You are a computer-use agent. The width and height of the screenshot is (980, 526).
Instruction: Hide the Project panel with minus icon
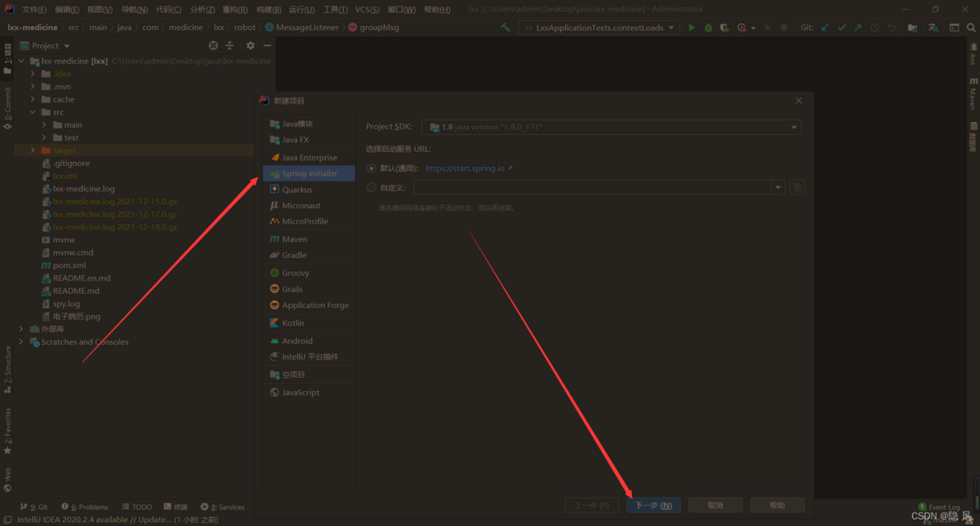pos(267,46)
